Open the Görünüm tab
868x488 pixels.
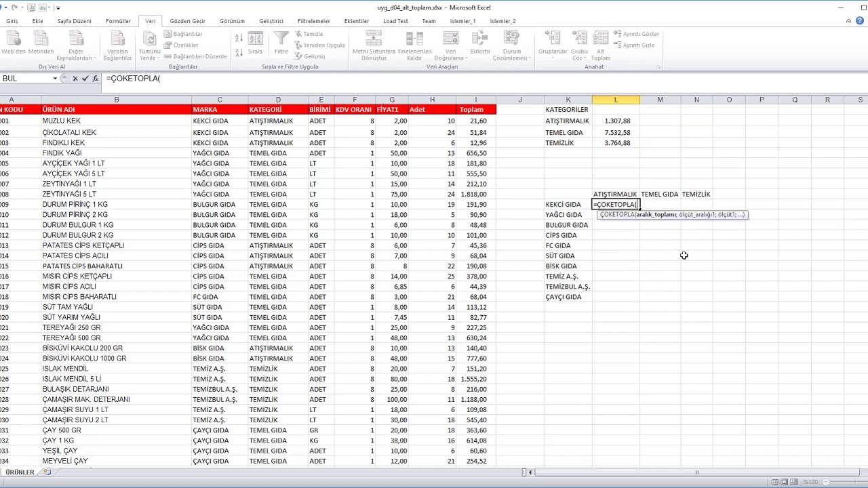232,21
